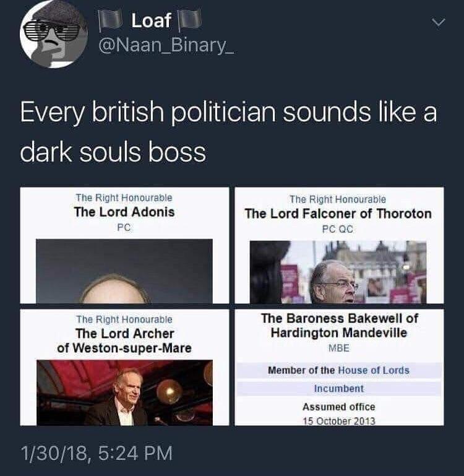Click the Incumbent link text

tap(338, 389)
